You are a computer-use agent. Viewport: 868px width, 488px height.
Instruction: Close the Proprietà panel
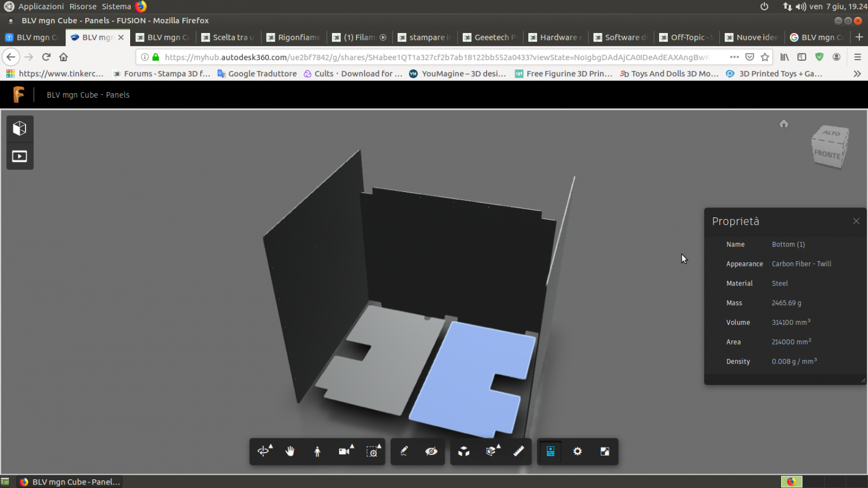(856, 221)
